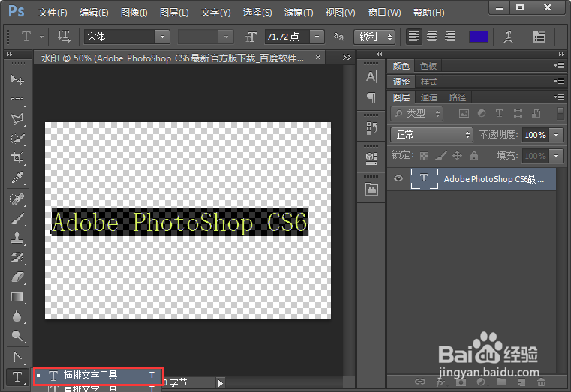This screenshot has height=392, width=571.
Task: Select the Path Selection tool
Action: pos(17,357)
